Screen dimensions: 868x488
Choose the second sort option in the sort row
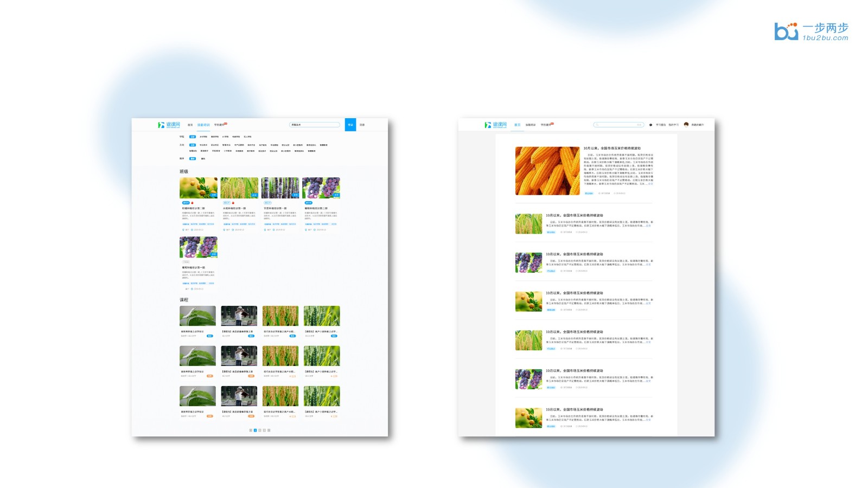tap(203, 159)
